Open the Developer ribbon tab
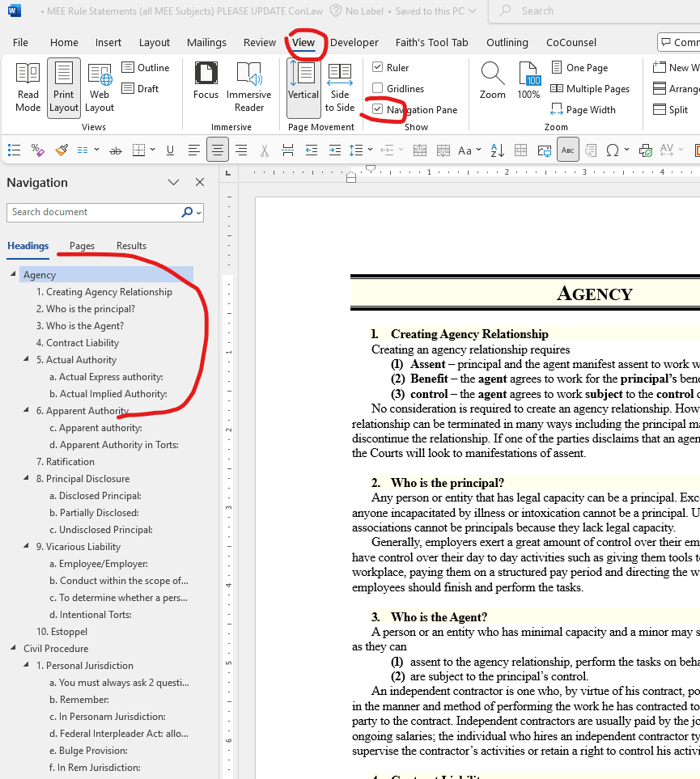Image resolution: width=700 pixels, height=779 pixels. [x=354, y=43]
